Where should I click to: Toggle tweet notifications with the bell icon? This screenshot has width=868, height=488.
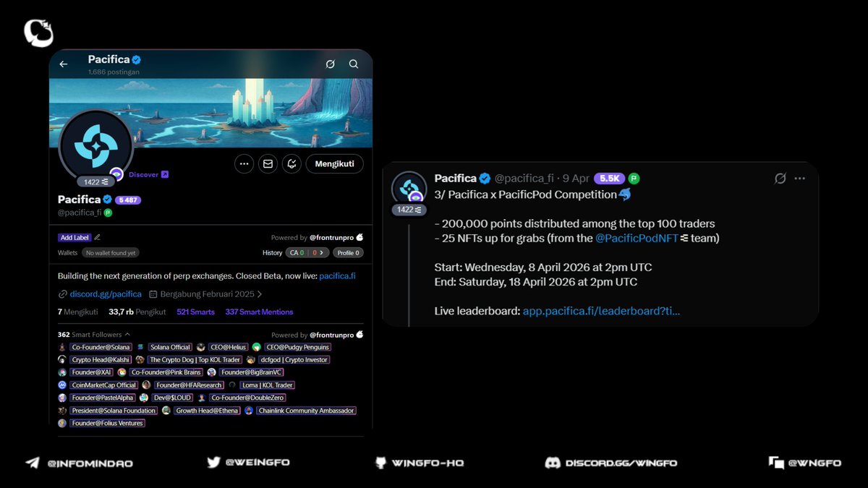(x=291, y=163)
